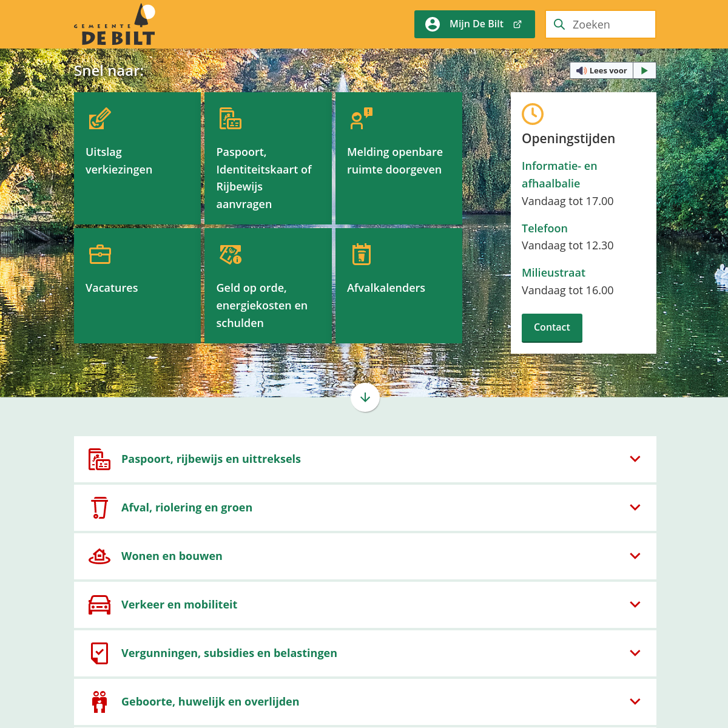Click the Contact button
This screenshot has width=728, height=728.
point(552,328)
